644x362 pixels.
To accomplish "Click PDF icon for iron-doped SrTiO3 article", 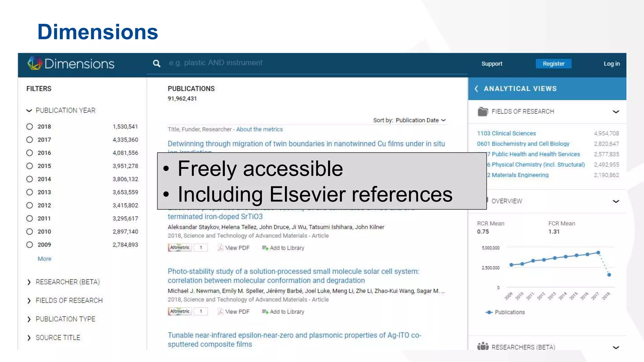I will [x=220, y=248].
